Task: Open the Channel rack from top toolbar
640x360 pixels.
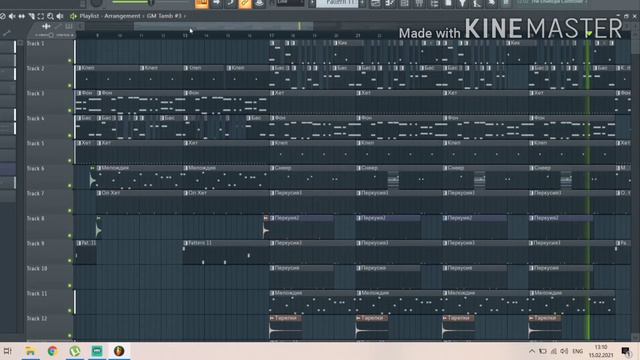Action: (x=404, y=4)
